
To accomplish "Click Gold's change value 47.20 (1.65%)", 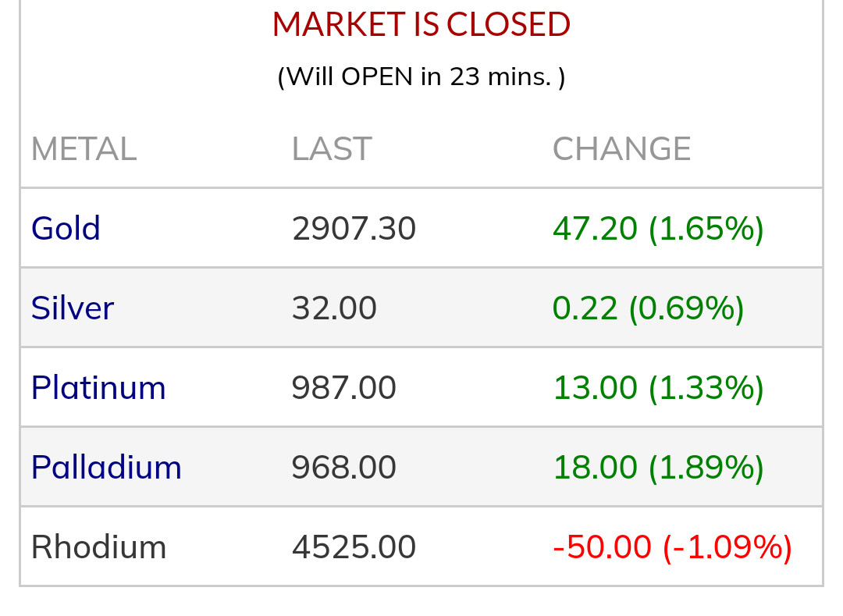I will click(658, 229).
